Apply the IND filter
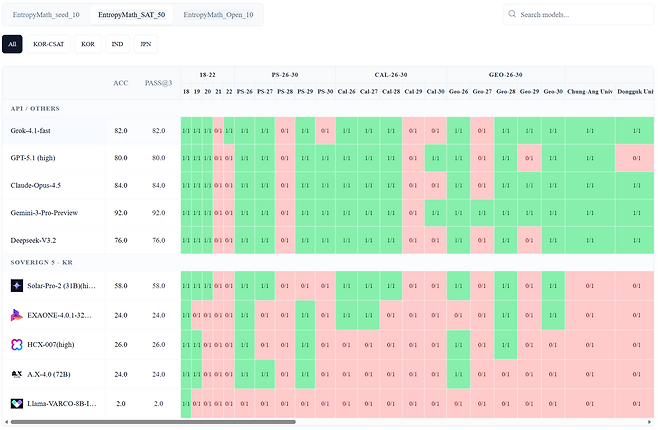This screenshot has width=658, height=430. 117,44
